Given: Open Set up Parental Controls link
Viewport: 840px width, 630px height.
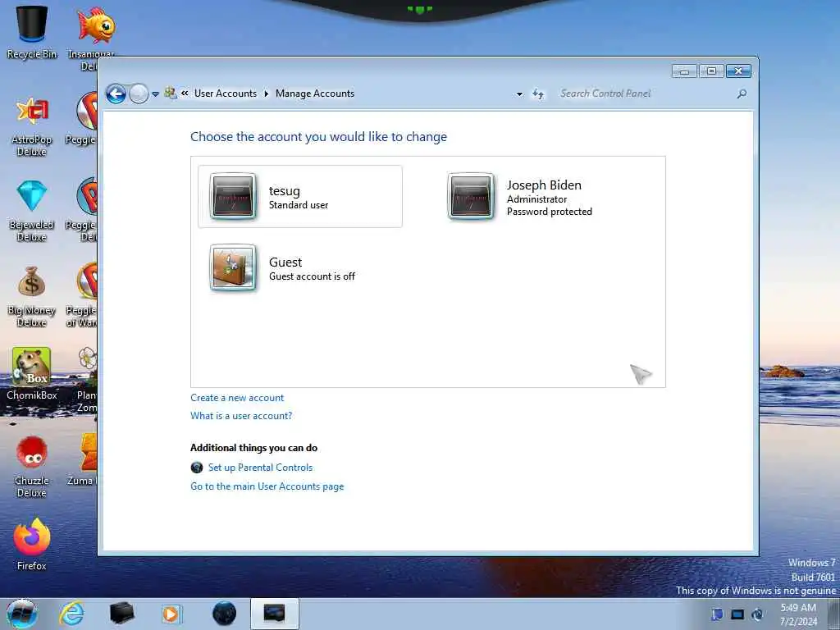Looking at the screenshot, I should click(260, 467).
